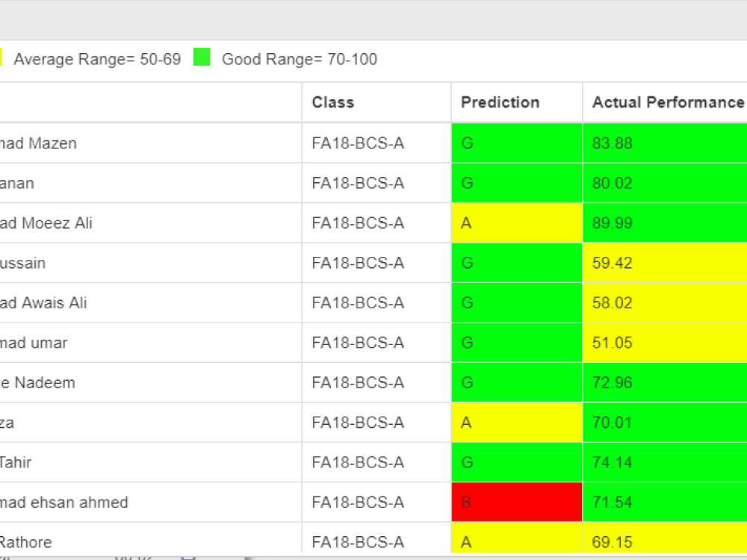Click the A prediction beside score 70.01
Image resolution: width=747 pixels, height=560 pixels.
516,423
